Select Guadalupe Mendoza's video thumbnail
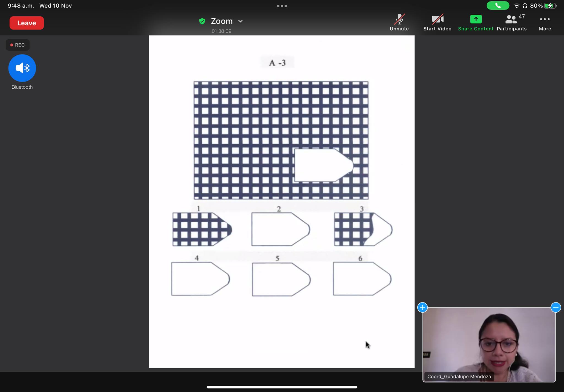564x392 pixels. coord(489,345)
